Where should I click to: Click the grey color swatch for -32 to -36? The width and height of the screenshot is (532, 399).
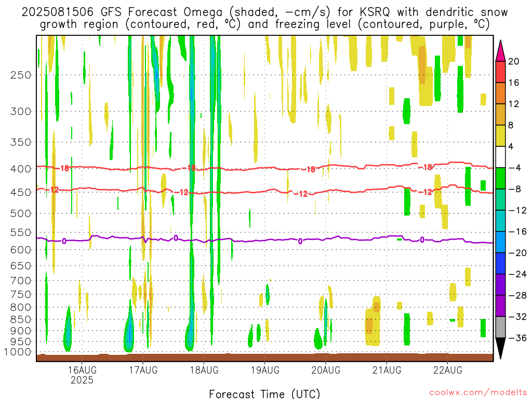500,327
